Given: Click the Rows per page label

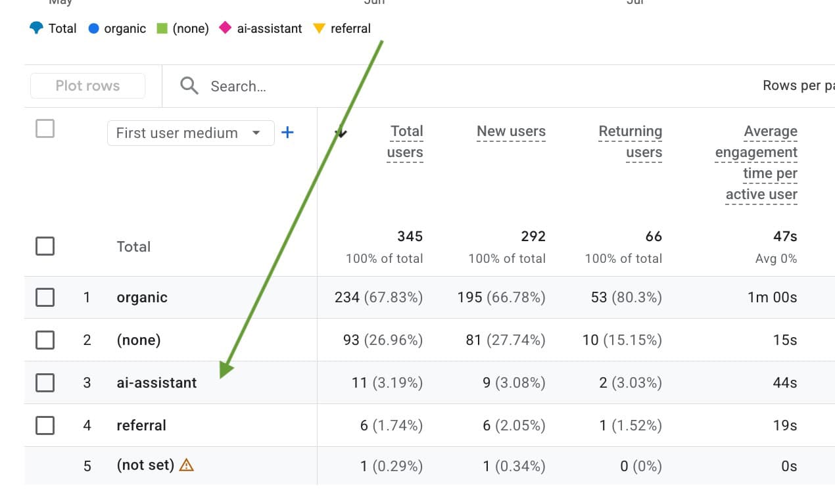Looking at the screenshot, I should click(798, 85).
